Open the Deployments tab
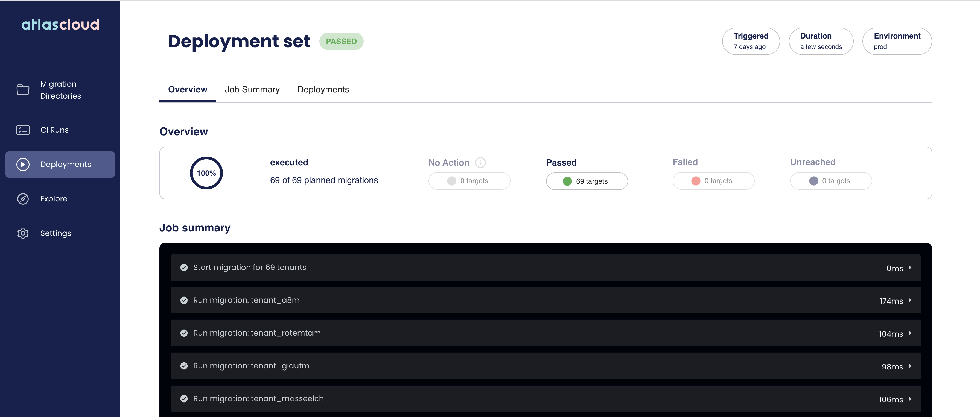The height and width of the screenshot is (417, 980). [323, 89]
